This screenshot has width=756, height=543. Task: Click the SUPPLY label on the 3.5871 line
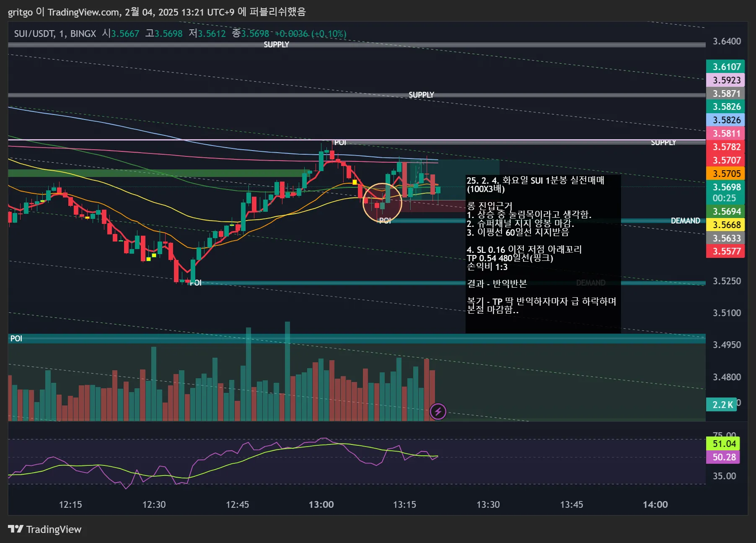(421, 95)
